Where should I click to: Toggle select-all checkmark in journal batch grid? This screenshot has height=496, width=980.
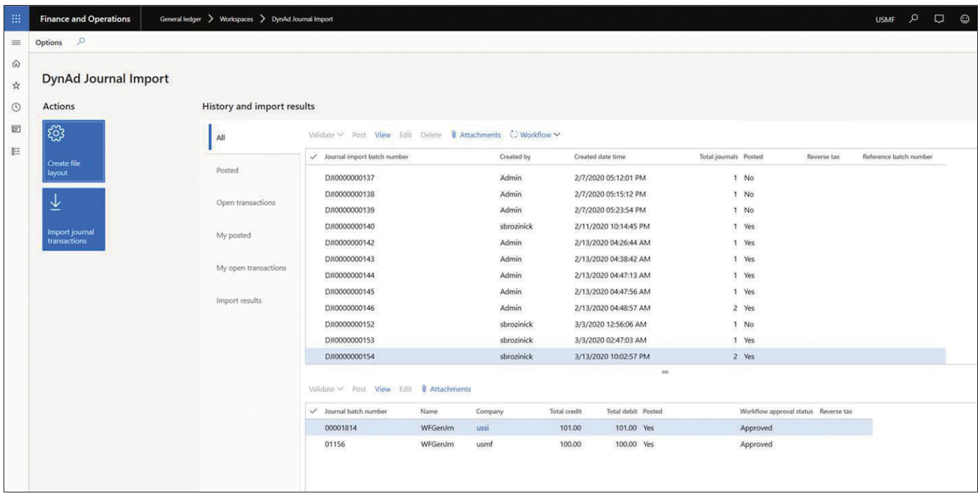315,411
